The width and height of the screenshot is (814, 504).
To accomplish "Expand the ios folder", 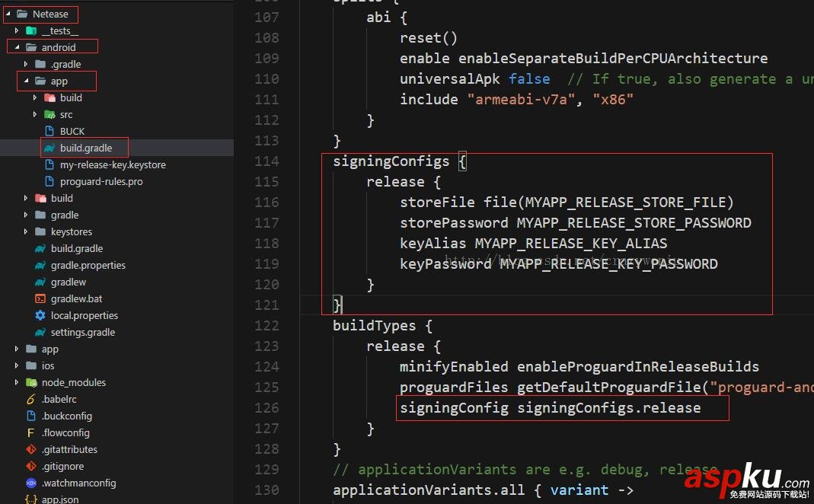I will point(18,365).
